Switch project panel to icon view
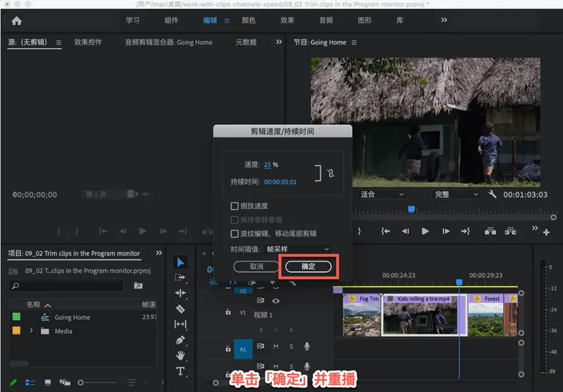The height and width of the screenshot is (392, 563). 47,383
